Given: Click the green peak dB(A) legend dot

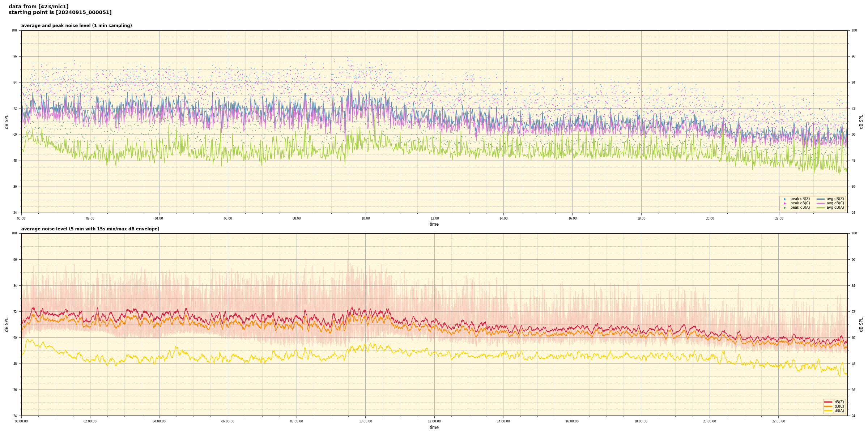Looking at the screenshot, I should pyautogui.click(x=784, y=208).
